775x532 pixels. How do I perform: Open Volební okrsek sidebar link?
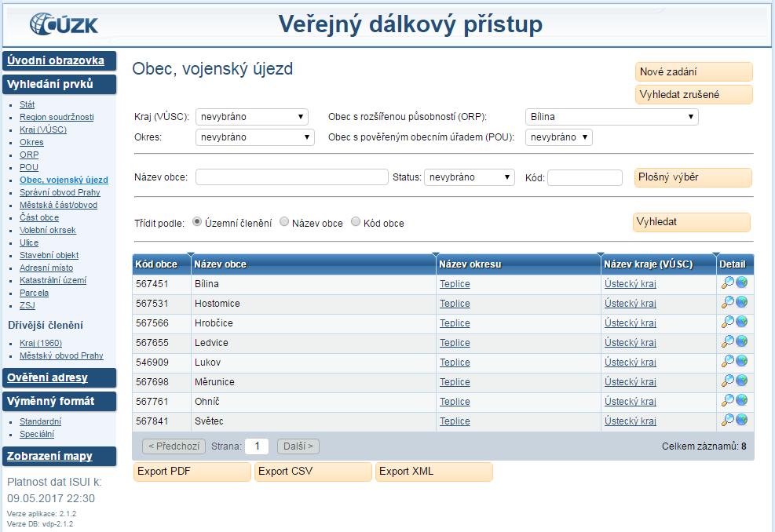(47, 230)
